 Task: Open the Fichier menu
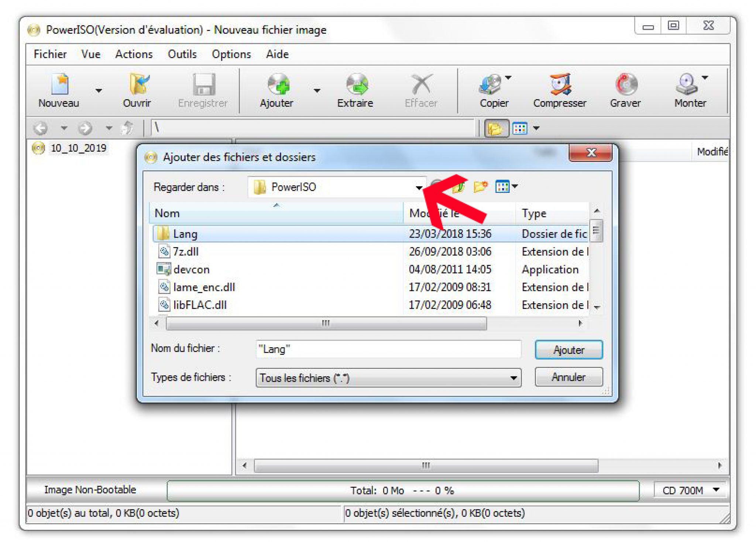(x=50, y=54)
